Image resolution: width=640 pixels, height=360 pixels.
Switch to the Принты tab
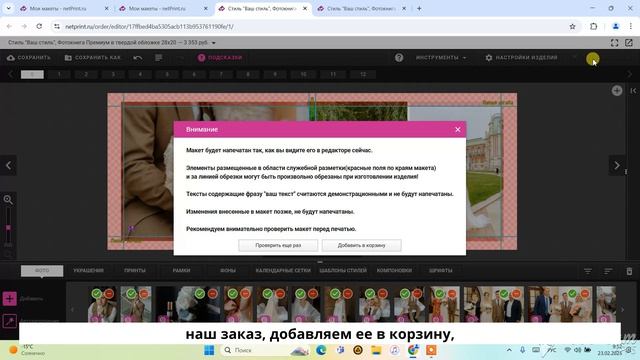(x=135, y=271)
